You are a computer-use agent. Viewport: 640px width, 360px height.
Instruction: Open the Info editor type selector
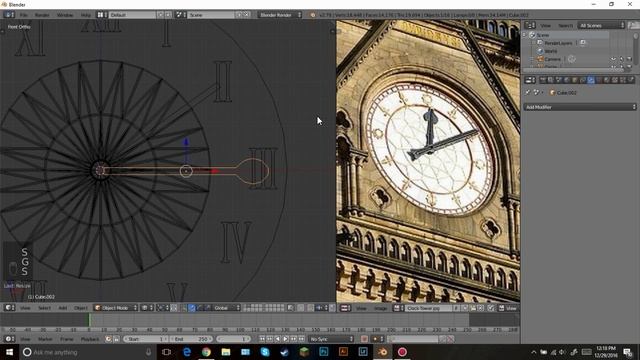(9, 15)
